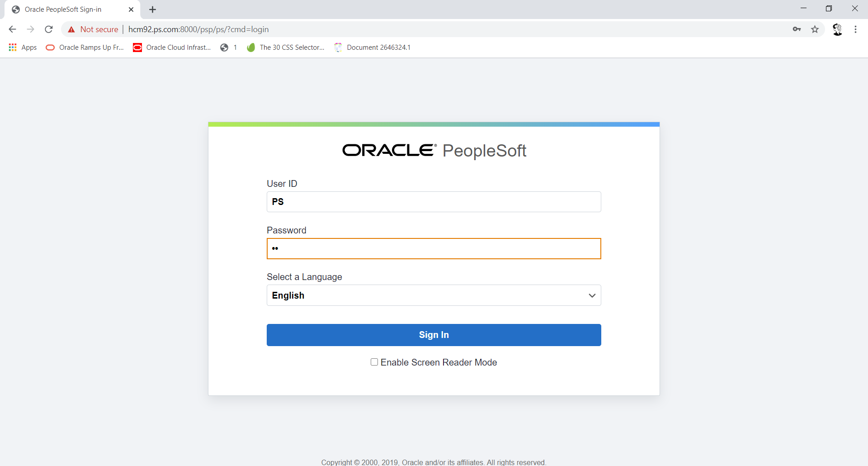
Task: Expand the Select a Language dropdown
Action: [x=434, y=295]
